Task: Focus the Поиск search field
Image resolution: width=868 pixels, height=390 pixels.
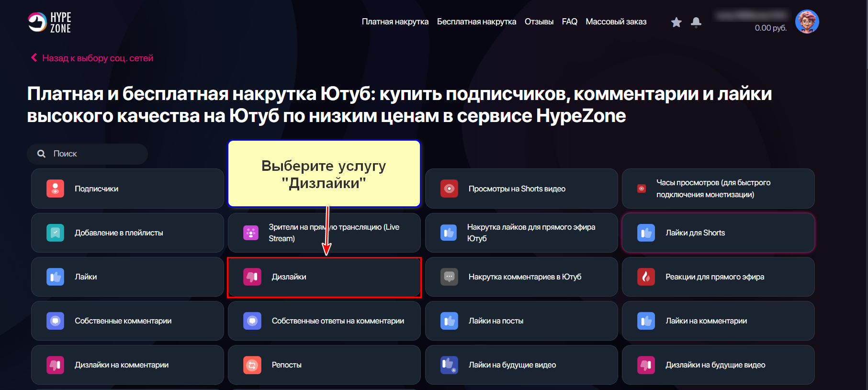Action: (87, 154)
